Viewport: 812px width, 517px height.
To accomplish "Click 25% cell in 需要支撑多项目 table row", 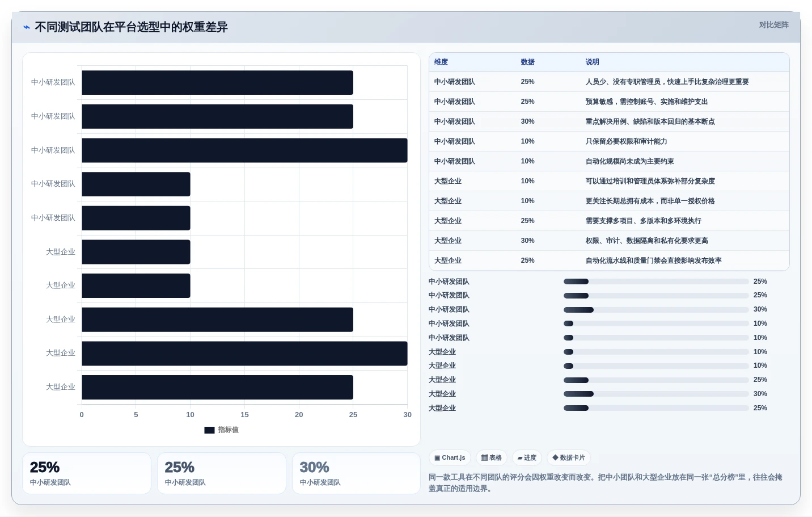I will pos(527,221).
